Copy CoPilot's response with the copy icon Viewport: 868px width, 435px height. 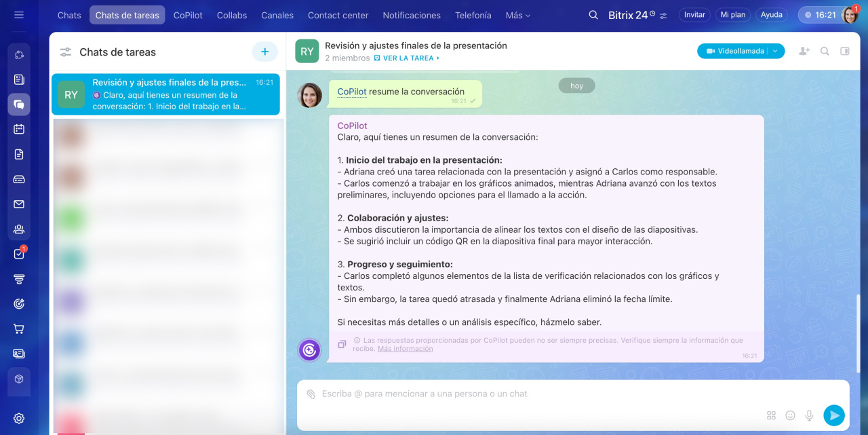(x=342, y=344)
